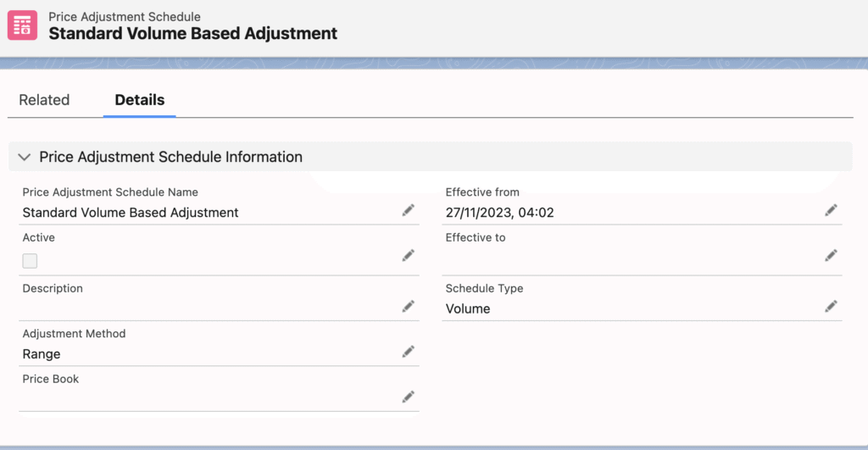Select the Details tab

[x=140, y=100]
